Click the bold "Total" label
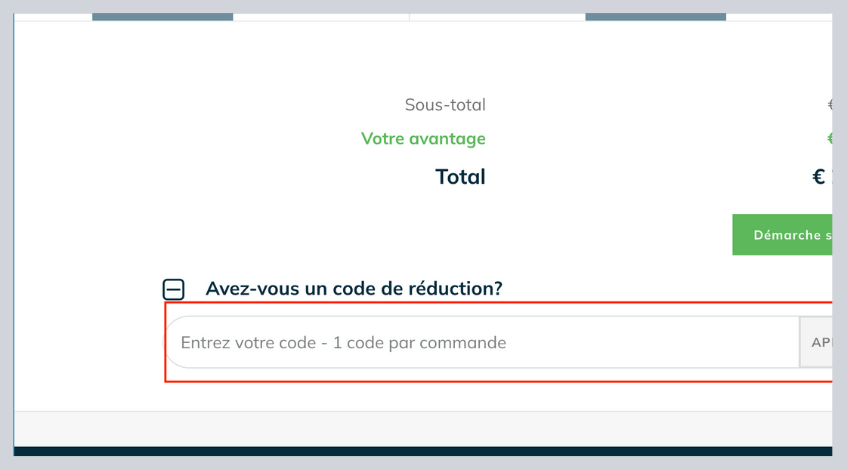The image size is (847, 470). click(460, 177)
